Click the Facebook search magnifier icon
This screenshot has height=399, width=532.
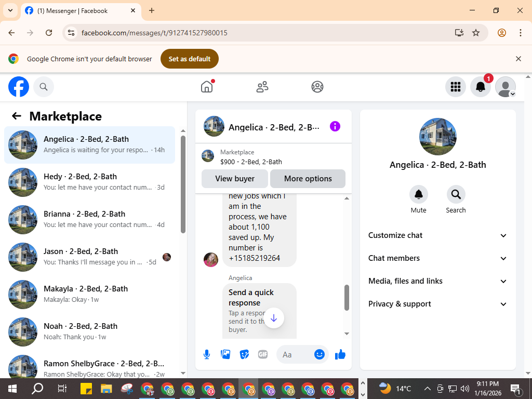coord(44,87)
